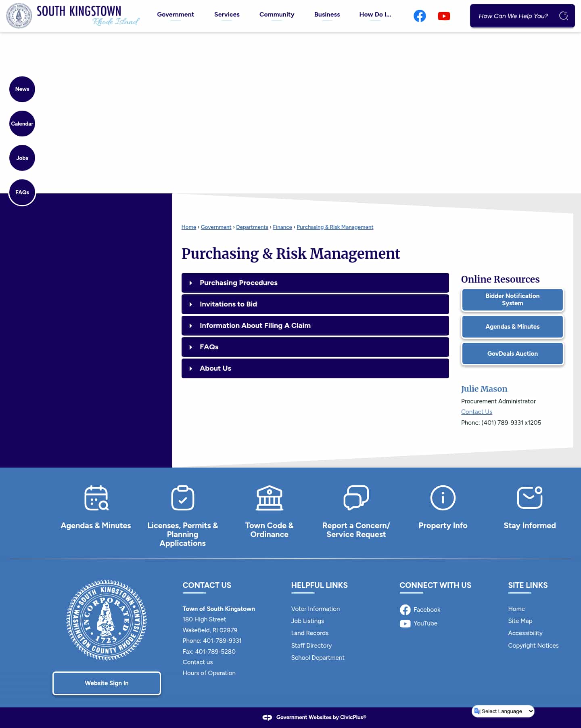Expand the FAQs accordion section
The width and height of the screenshot is (581, 728).
(315, 347)
